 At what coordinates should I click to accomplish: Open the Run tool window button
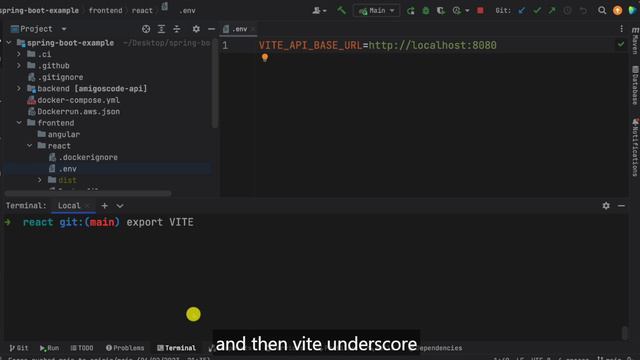click(x=49, y=348)
